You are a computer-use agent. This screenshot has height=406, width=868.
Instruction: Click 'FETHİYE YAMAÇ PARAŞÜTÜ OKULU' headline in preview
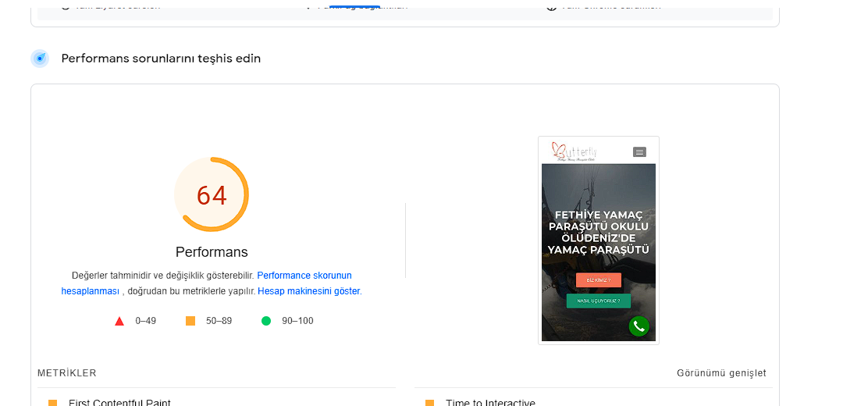point(599,220)
